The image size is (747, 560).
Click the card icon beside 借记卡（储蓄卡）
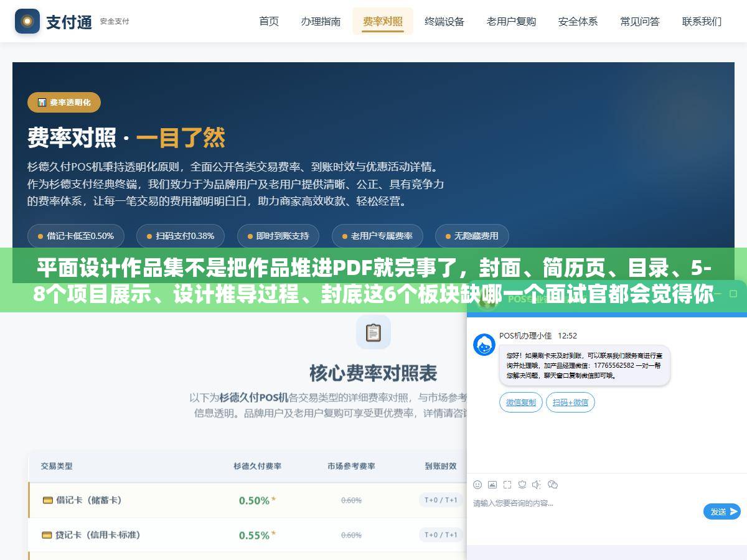47,500
